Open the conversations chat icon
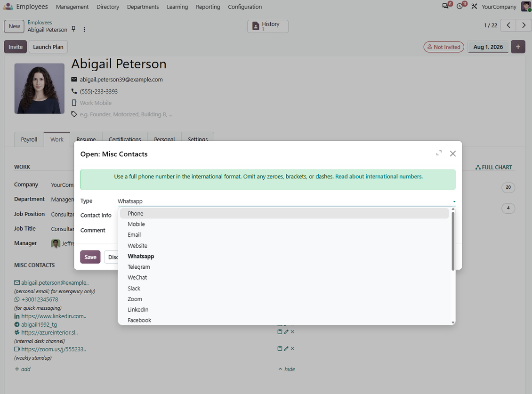 (x=445, y=6)
